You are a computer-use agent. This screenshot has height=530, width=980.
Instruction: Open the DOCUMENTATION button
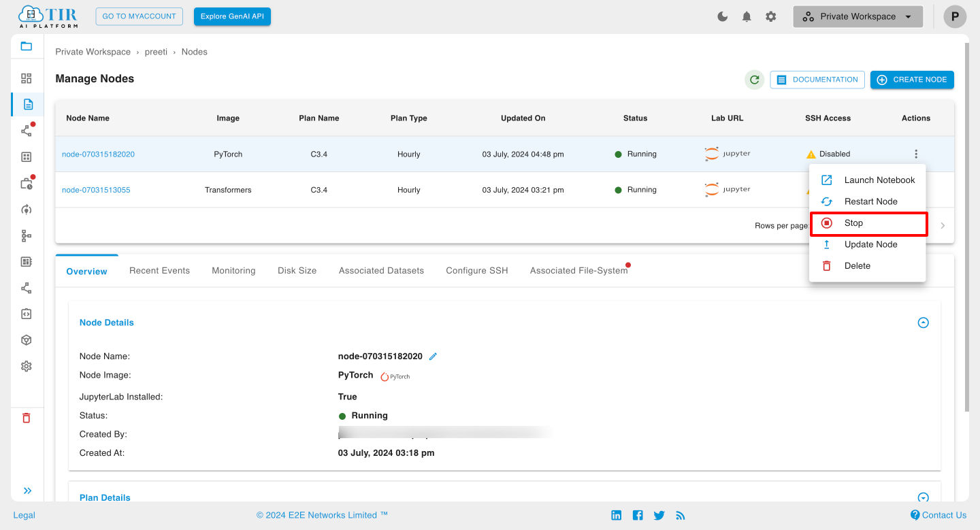pyautogui.click(x=817, y=80)
